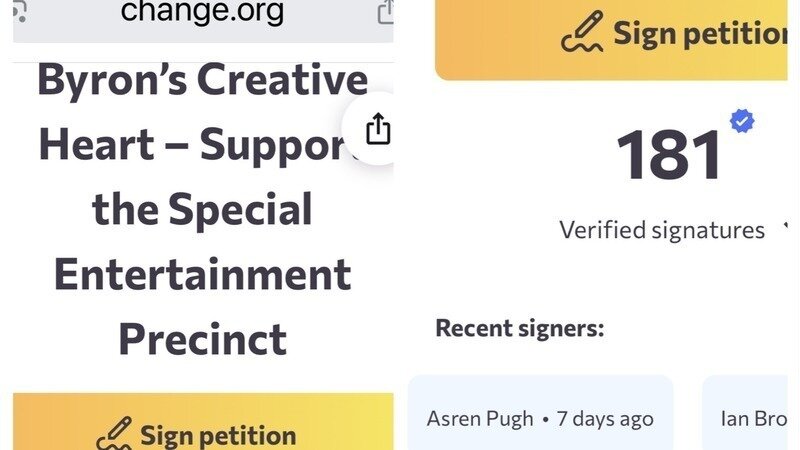Tap the blue verified badge next to 181
This screenshot has width=800, height=450.
coord(741,122)
